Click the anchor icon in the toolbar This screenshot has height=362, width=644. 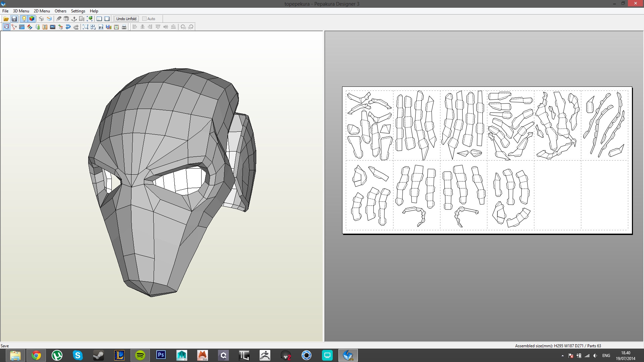(74, 19)
